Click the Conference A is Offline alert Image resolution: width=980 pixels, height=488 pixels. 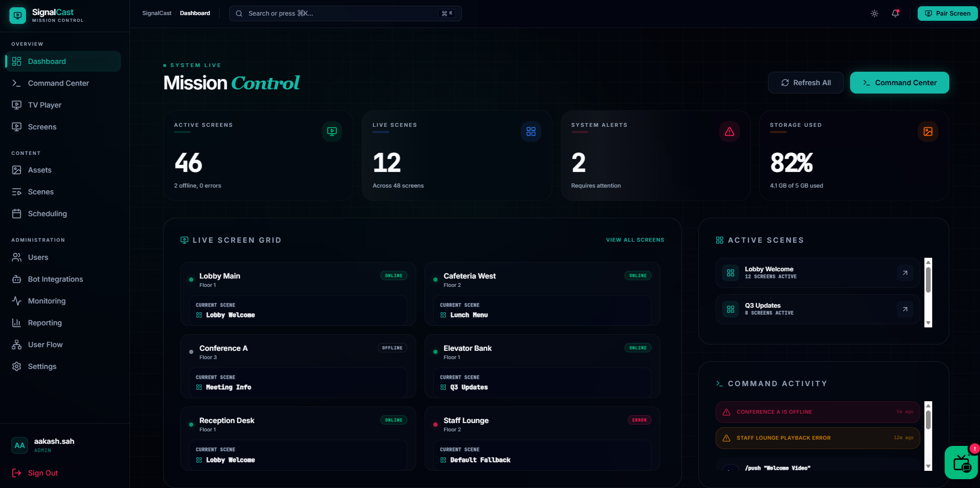click(x=818, y=412)
